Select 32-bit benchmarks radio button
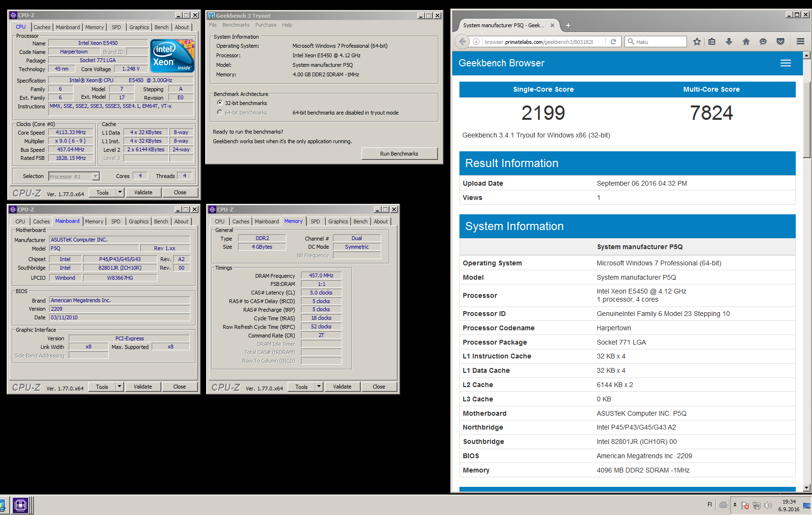 pyautogui.click(x=219, y=103)
